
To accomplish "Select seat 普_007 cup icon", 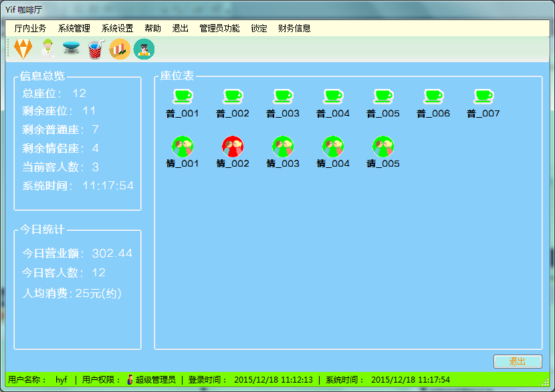I will click(483, 96).
